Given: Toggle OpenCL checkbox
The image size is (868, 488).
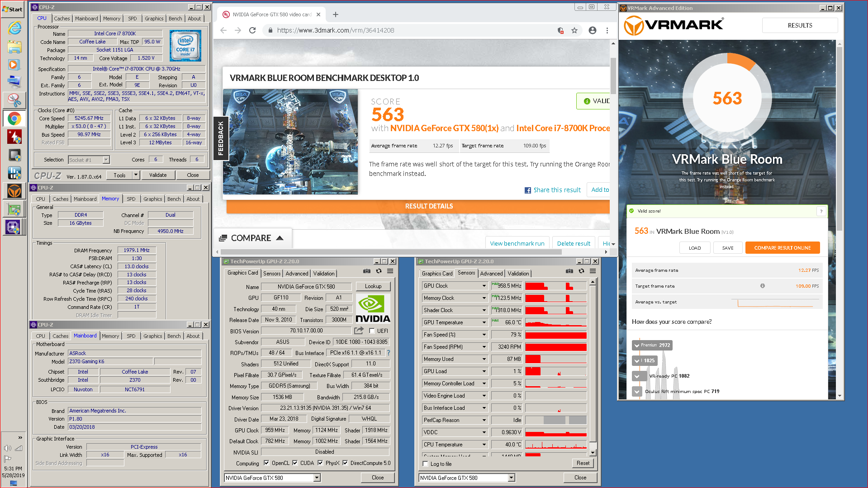Looking at the screenshot, I should [266, 463].
